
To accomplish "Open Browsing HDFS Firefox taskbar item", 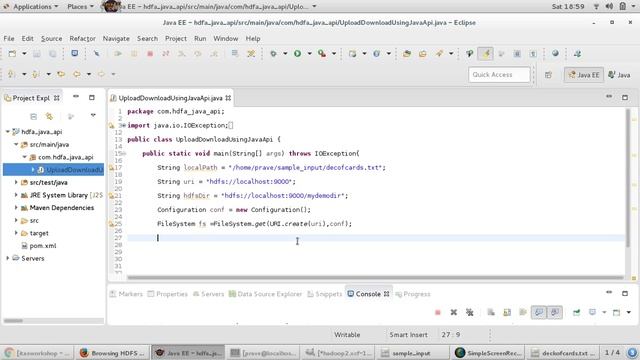I will point(113,353).
